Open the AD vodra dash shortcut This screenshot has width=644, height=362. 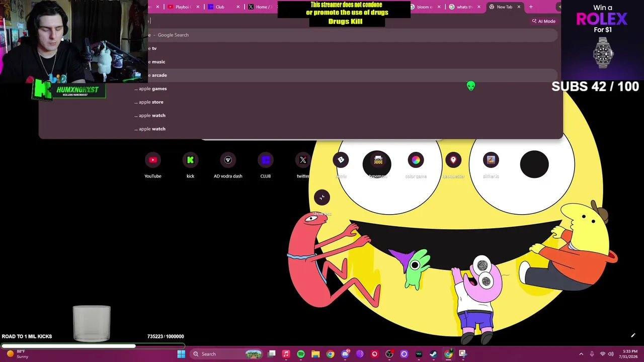click(x=228, y=165)
